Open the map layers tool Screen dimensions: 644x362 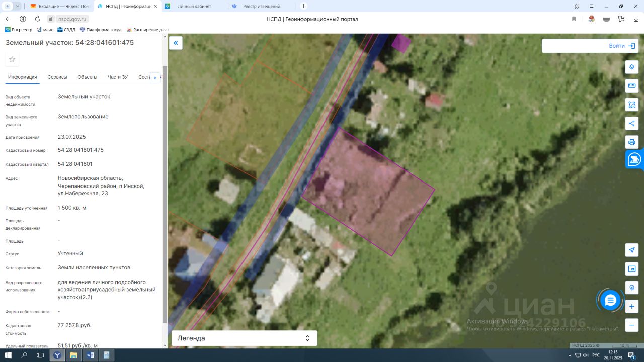[x=632, y=67]
